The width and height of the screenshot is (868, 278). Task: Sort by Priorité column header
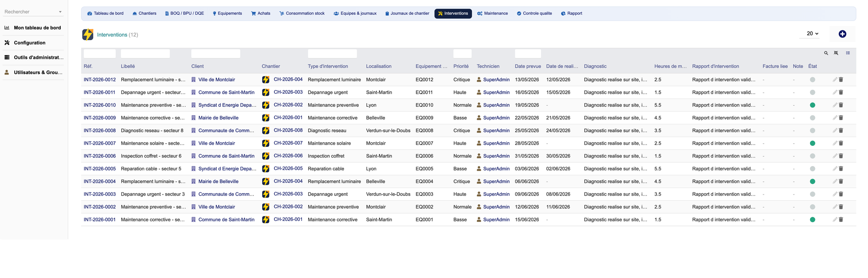pos(461,66)
